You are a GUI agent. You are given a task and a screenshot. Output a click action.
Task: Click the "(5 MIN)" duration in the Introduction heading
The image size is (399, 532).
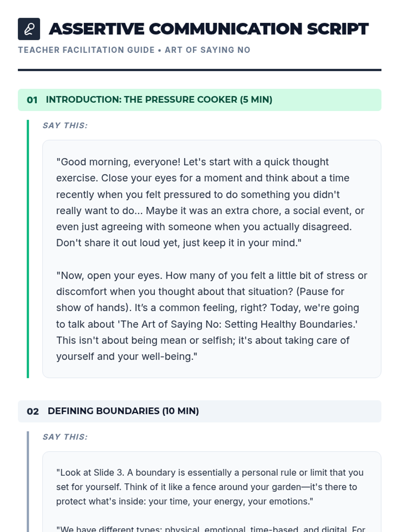tap(256, 99)
